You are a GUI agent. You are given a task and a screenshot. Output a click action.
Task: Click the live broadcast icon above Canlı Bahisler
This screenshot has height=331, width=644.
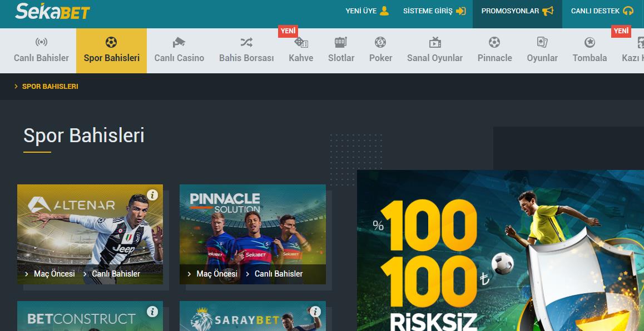click(x=41, y=42)
